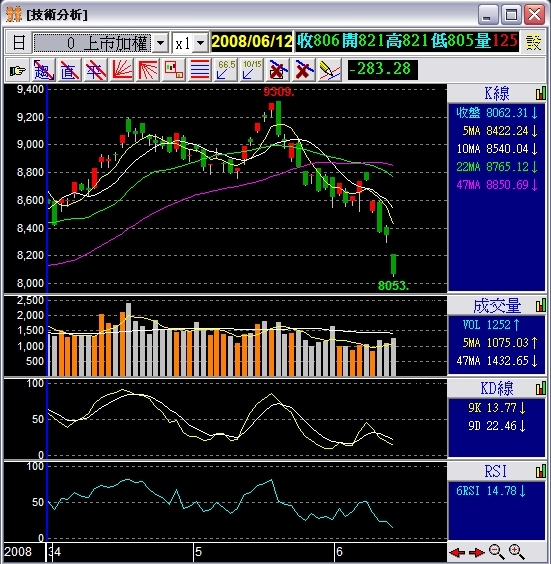Viewport: 551px width, 564px height.
Task: Click the 47MA 8850.69 row
Action: tap(497, 185)
